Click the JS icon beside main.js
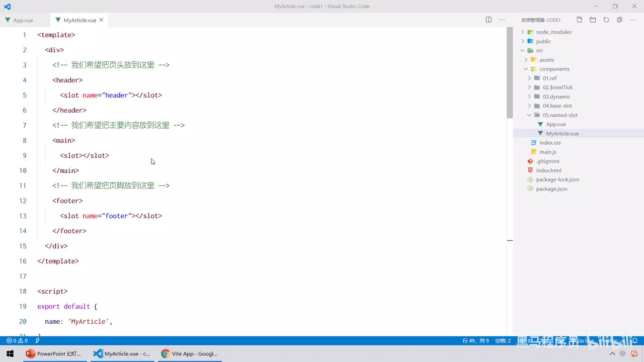 pyautogui.click(x=533, y=152)
